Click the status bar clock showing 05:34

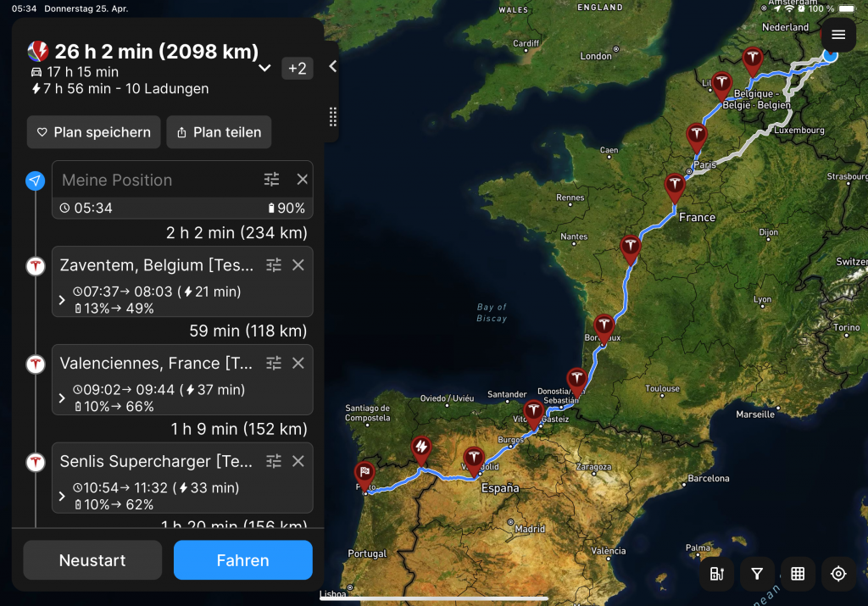click(x=24, y=8)
